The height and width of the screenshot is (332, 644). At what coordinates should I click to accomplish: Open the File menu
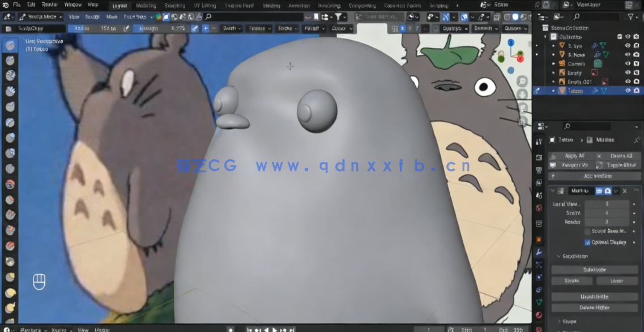(x=17, y=5)
